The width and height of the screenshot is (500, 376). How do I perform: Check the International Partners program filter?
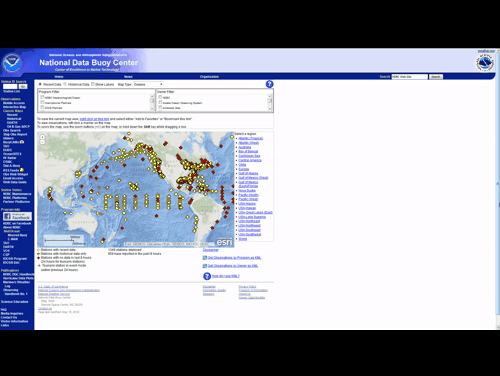(x=42, y=103)
